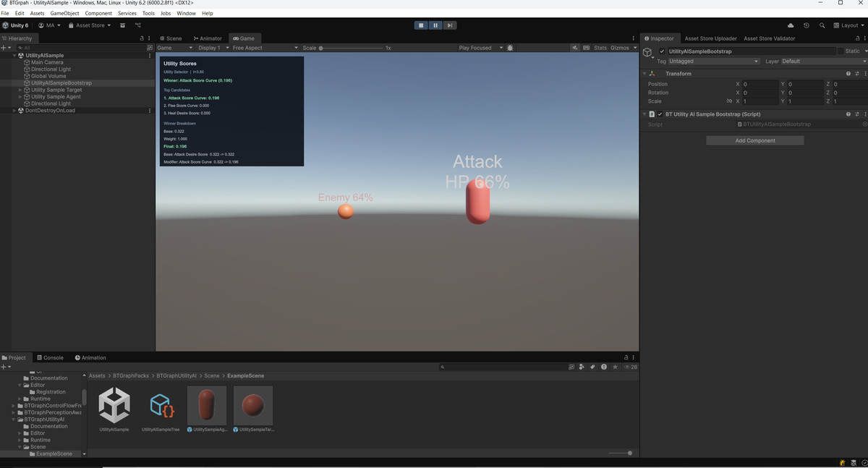Expand Utility Sample Agent in Hierarchy
Image resolution: width=868 pixels, height=468 pixels.
pos(20,97)
